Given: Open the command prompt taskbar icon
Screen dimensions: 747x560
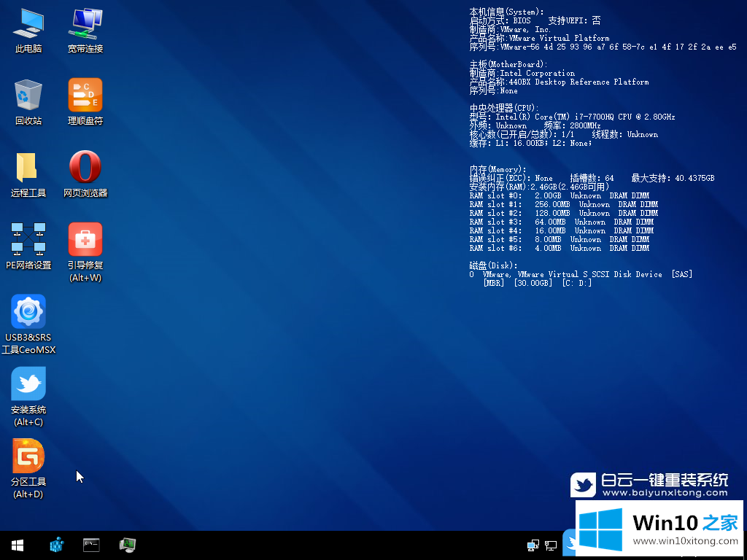Looking at the screenshot, I should point(91,545).
